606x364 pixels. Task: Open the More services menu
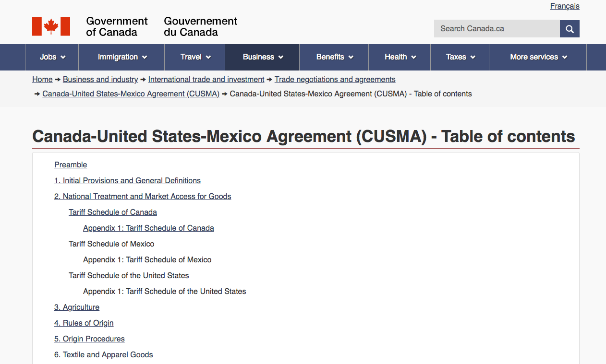(x=538, y=57)
